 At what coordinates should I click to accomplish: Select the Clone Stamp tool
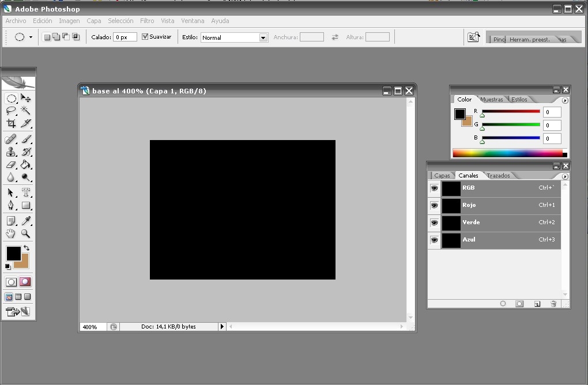tap(12, 152)
